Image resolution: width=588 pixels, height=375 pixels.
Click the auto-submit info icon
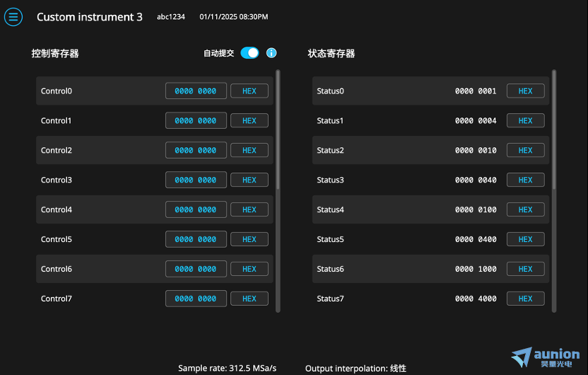(271, 53)
